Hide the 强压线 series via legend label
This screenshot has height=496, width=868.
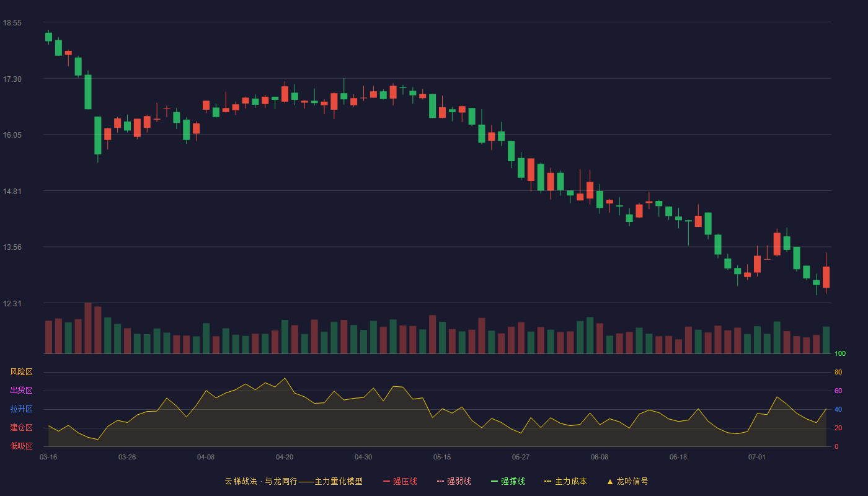(405, 481)
